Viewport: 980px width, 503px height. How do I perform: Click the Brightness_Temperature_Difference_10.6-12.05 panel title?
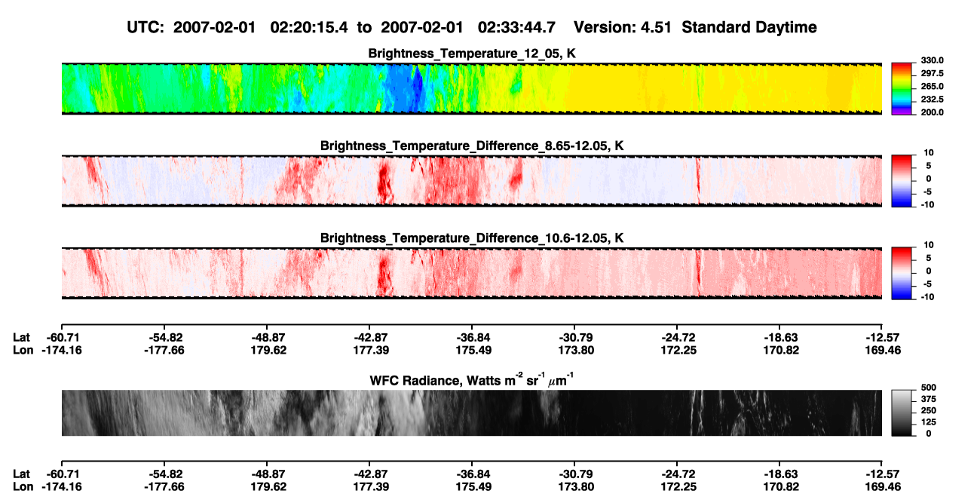pyautogui.click(x=472, y=238)
